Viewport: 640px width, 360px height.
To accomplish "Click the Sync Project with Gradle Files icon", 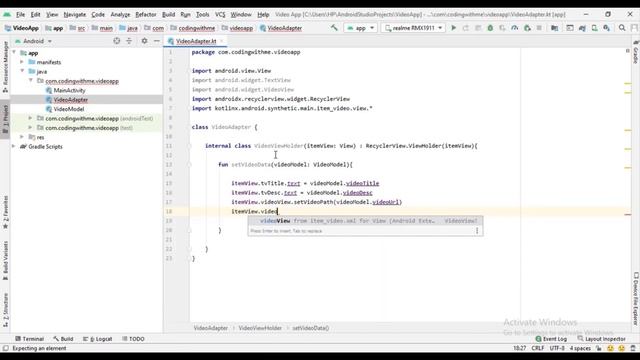I will (x=582, y=28).
